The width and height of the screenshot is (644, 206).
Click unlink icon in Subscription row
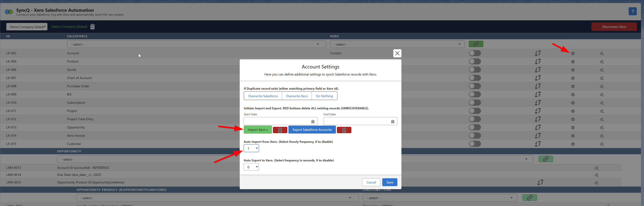point(602,103)
